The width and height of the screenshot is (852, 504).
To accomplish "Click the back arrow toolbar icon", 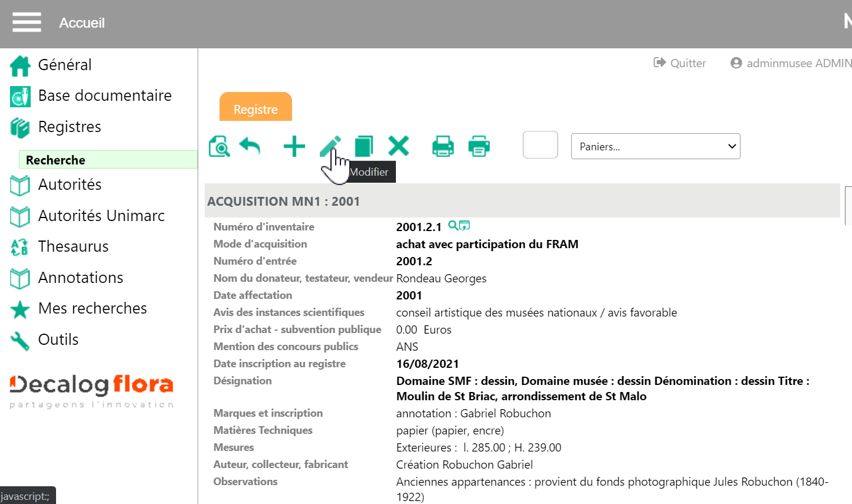I will [x=250, y=146].
